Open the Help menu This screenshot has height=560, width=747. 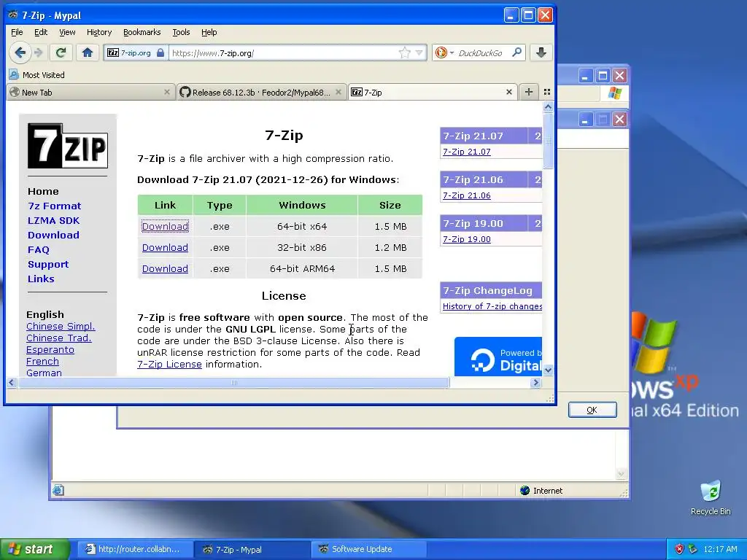(x=209, y=32)
